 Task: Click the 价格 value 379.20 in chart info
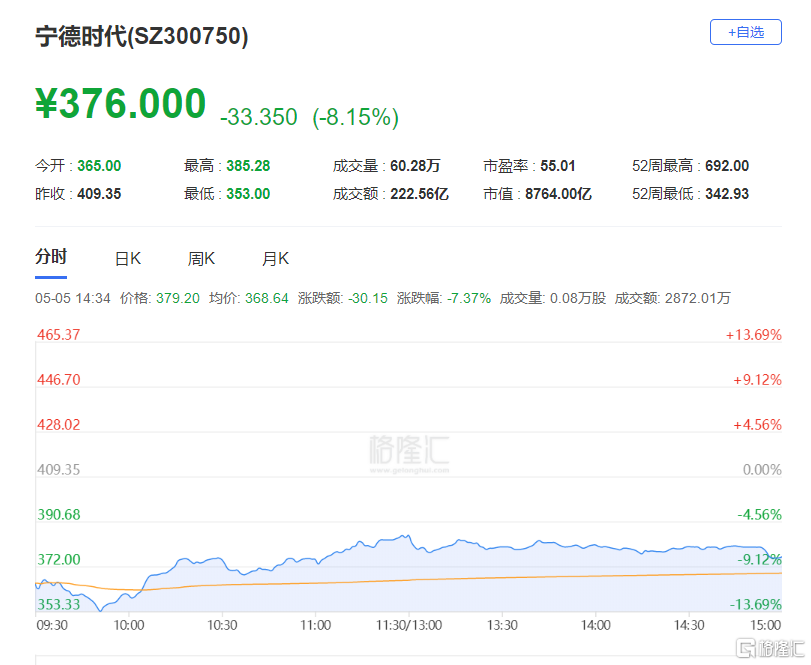[178, 298]
